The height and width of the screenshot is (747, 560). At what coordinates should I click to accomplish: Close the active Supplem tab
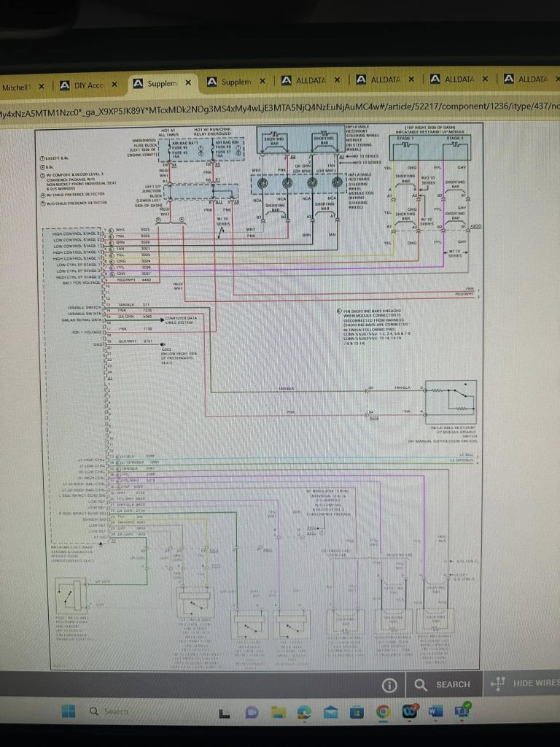(188, 83)
